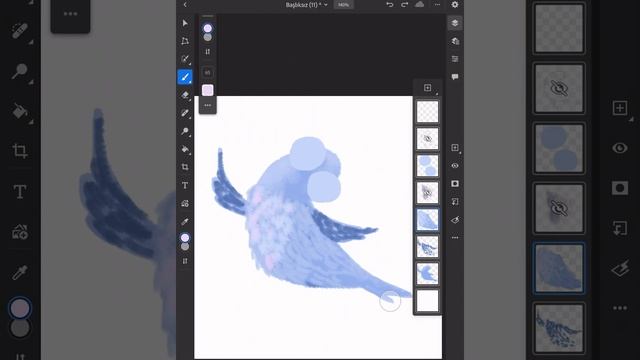Open the Başlıksız (11) document title dropdown
The image size is (640, 360).
point(306,4)
